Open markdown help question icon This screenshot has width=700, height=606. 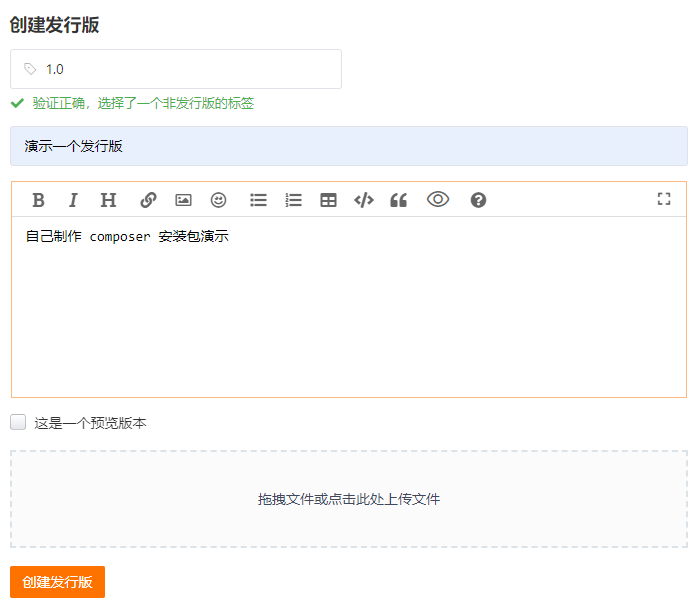tap(478, 200)
